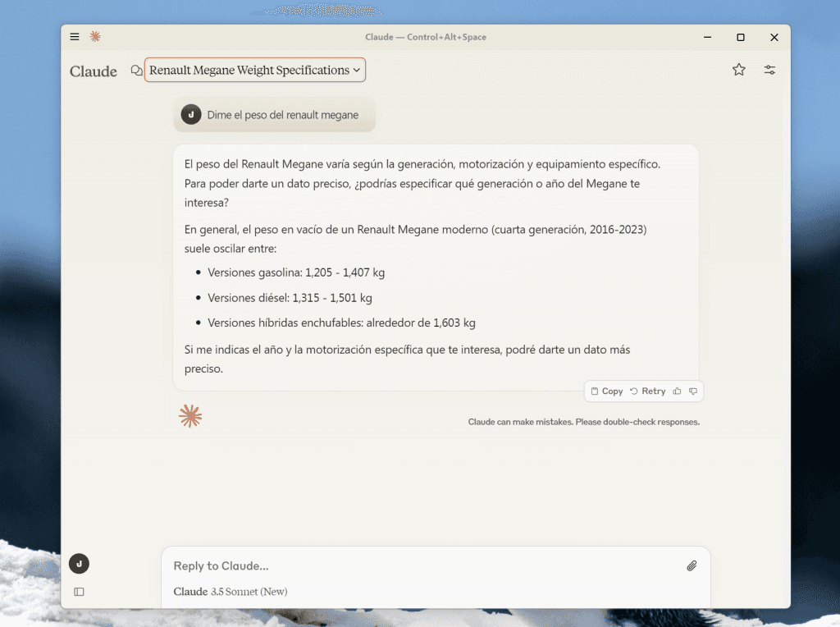Click the thumbs down icon to rate the response
This screenshot has height=627, width=840.
(x=694, y=391)
